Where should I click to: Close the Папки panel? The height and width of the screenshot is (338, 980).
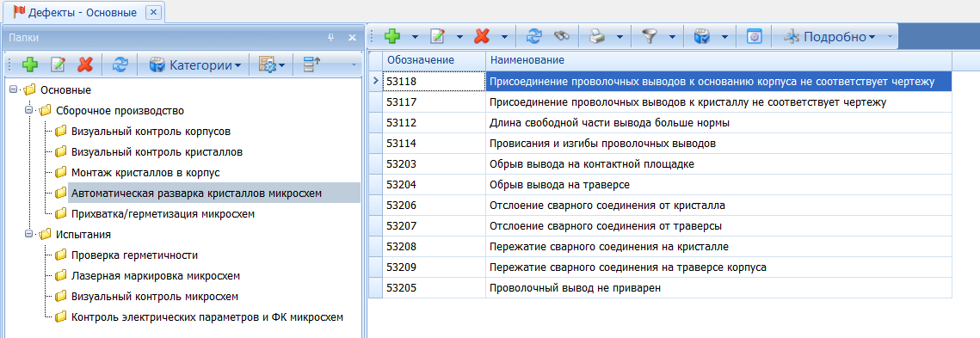[x=352, y=38]
